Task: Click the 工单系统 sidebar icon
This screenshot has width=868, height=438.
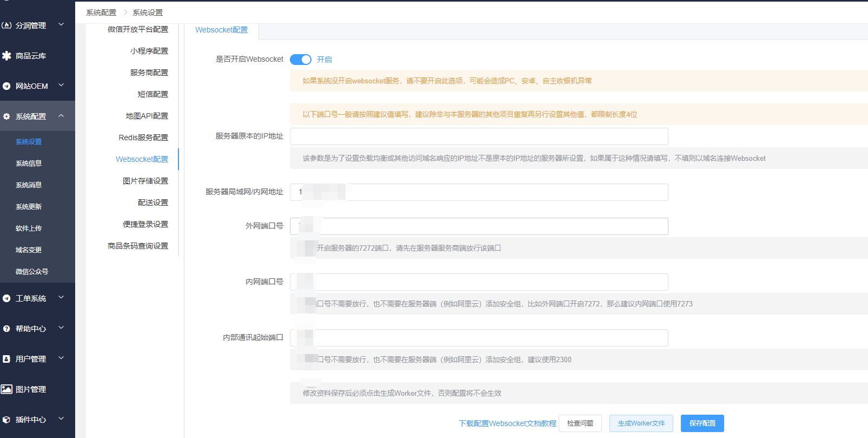Action: coord(6,298)
